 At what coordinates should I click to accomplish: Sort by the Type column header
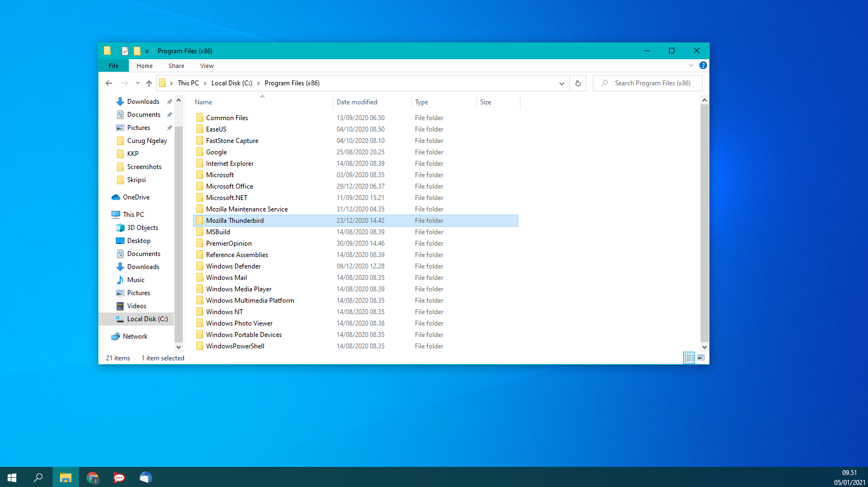click(x=444, y=102)
